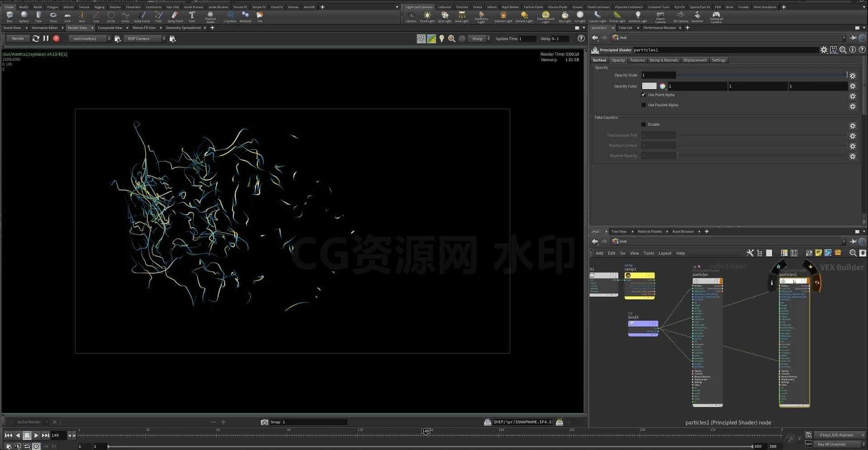Select the Spray Paint shelf tool
The image size is (868, 450).
pyautogui.click(x=175, y=17)
